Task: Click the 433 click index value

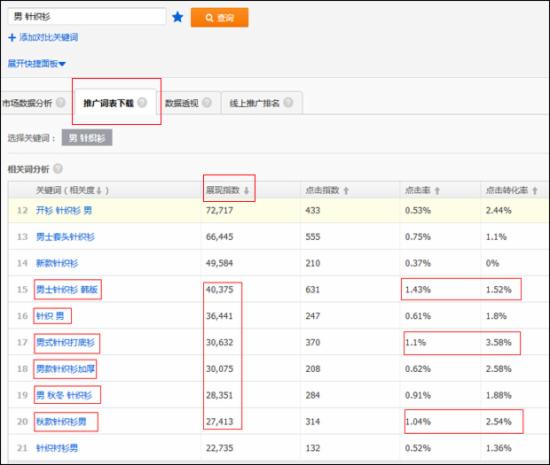Action: point(313,210)
